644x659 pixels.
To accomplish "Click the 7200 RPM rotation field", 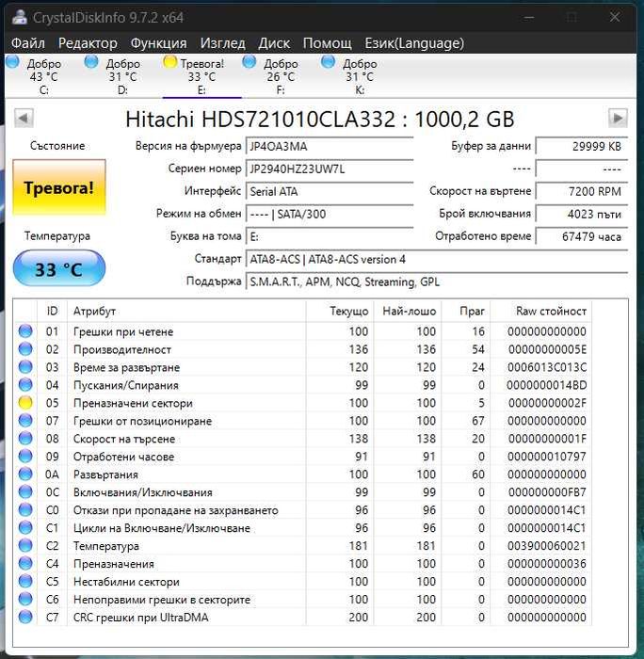I will coord(582,192).
